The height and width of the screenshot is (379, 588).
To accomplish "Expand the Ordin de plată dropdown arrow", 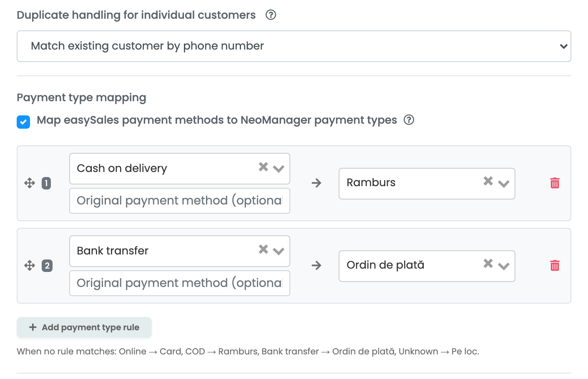I will 504,266.
